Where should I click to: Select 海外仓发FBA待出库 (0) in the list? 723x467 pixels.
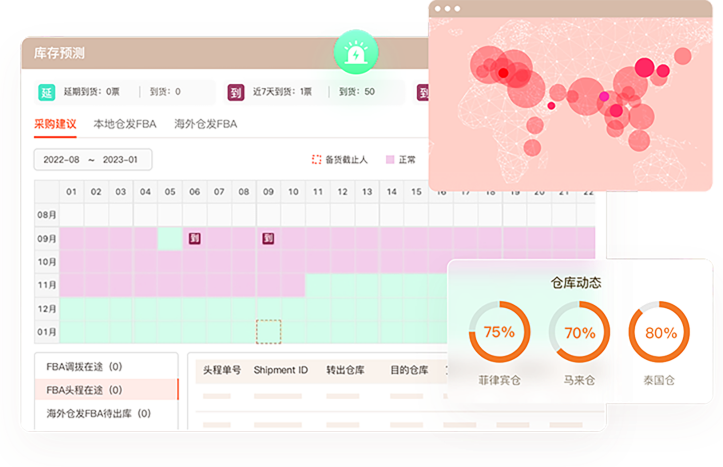[98, 413]
